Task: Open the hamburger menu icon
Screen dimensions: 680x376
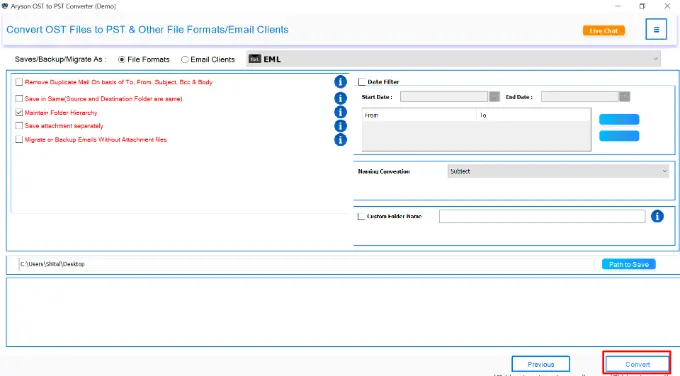Action: pos(656,29)
